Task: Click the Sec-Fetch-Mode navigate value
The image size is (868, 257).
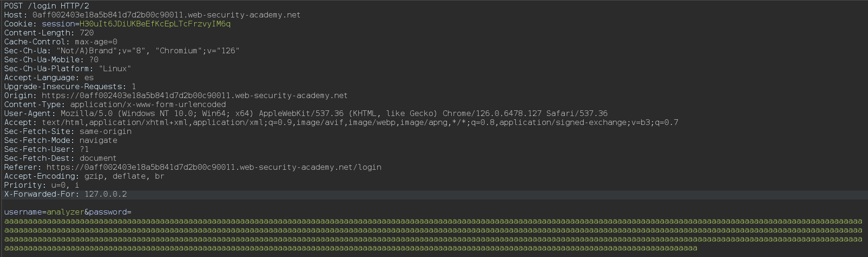Action: pyautogui.click(x=98, y=140)
